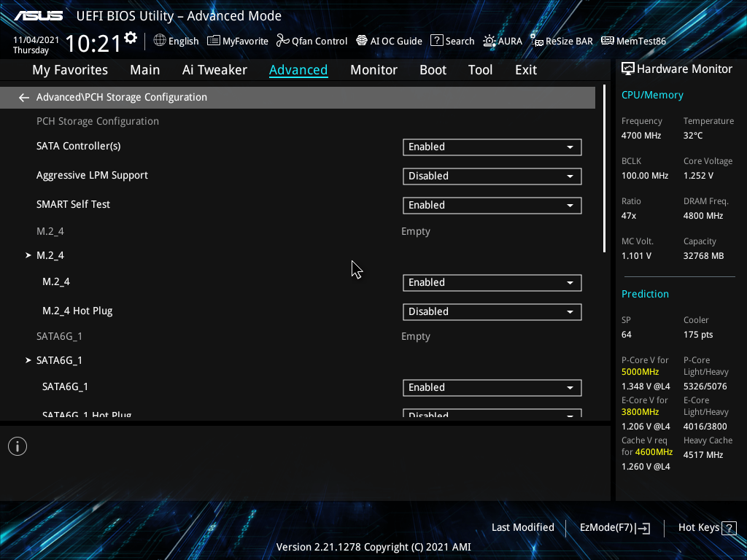Click the 32768 MB capacity value

[x=704, y=256]
